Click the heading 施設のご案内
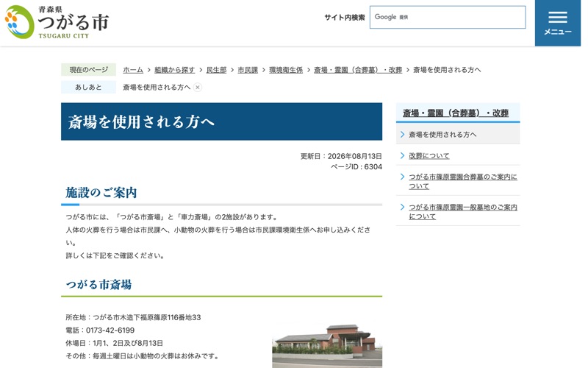The width and height of the screenshot is (588, 368). pos(101,193)
